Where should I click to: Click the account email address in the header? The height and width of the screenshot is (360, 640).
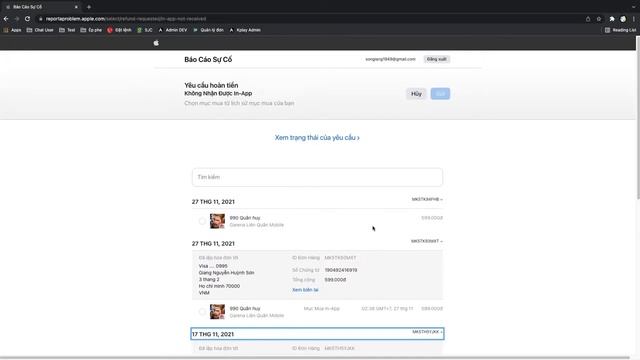[x=390, y=59]
